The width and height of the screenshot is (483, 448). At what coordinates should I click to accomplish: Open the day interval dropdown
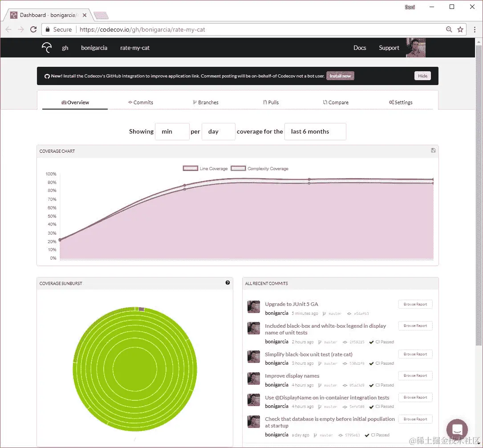click(x=219, y=131)
